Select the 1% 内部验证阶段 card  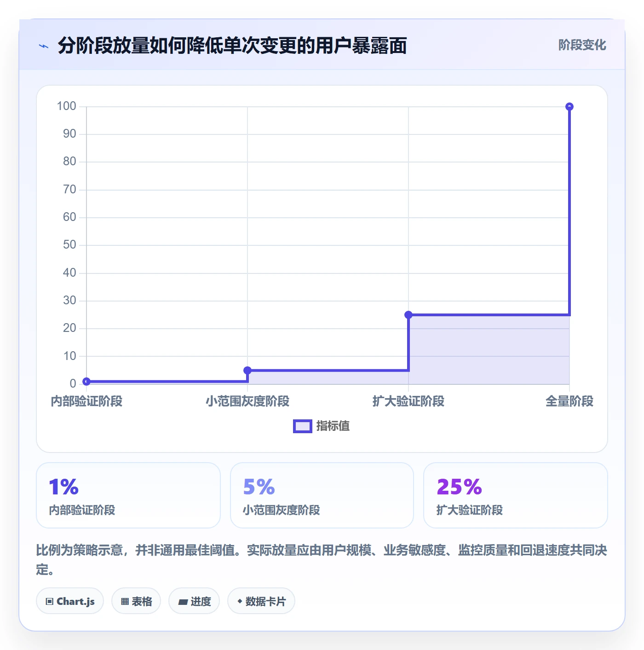128,495
